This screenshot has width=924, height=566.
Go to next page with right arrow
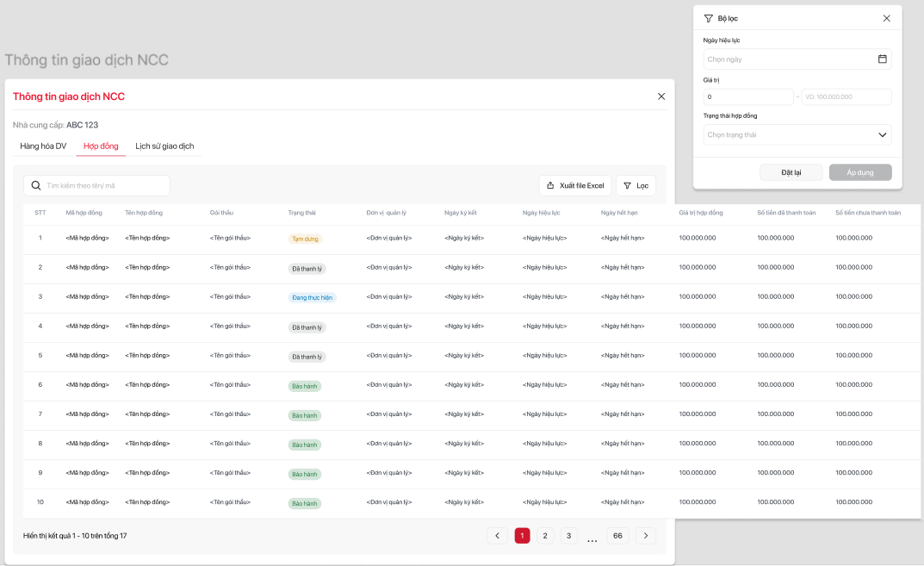pos(646,536)
